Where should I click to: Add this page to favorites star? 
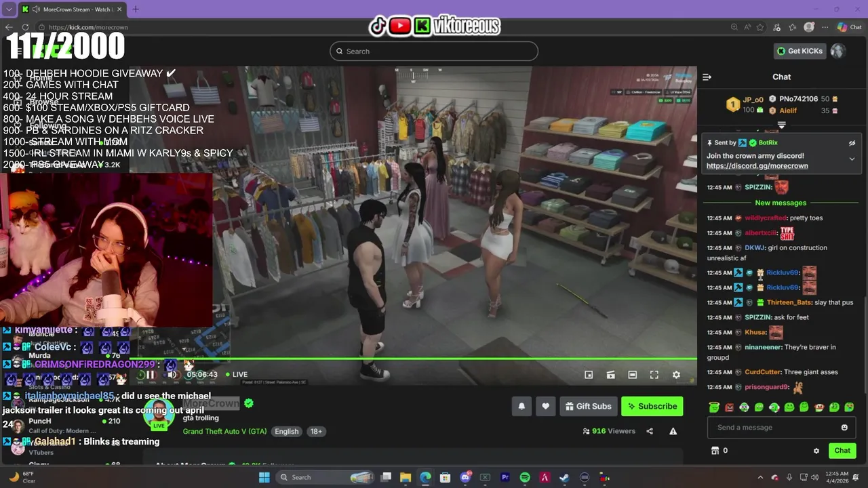[x=759, y=27]
